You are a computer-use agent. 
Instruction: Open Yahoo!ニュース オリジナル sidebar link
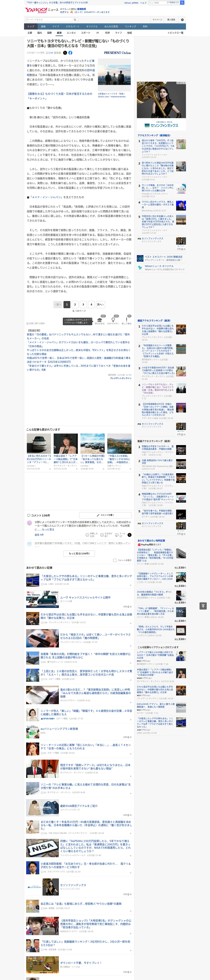pyautogui.click(x=159, y=266)
